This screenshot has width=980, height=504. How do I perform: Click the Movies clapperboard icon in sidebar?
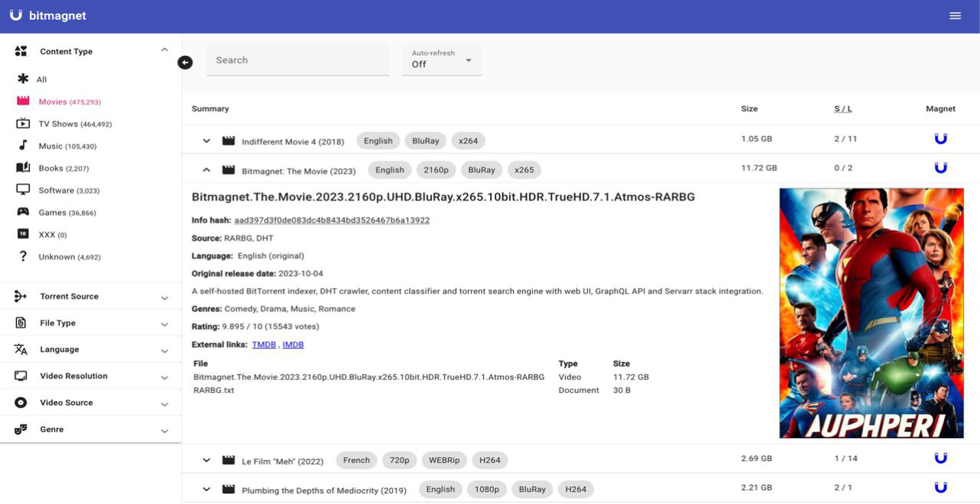coord(23,101)
